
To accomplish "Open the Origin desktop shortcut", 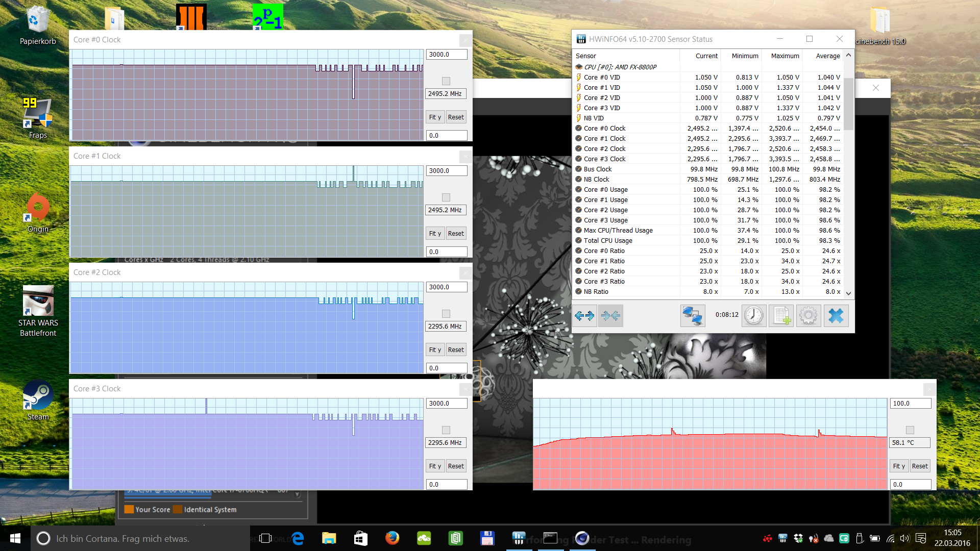I will click(38, 213).
